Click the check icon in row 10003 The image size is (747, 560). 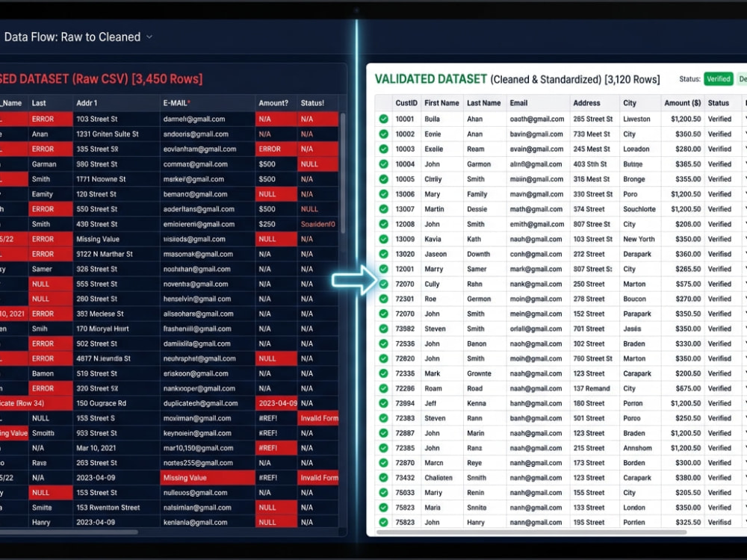click(x=383, y=149)
